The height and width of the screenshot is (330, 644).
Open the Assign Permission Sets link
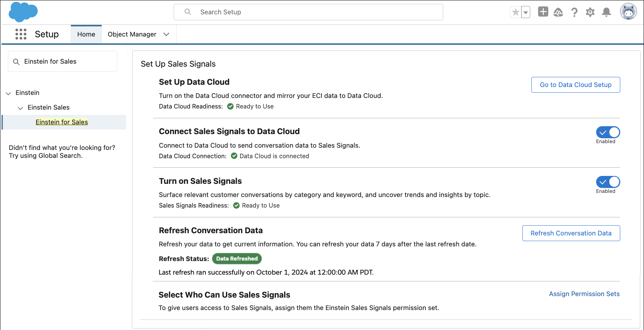(x=584, y=294)
